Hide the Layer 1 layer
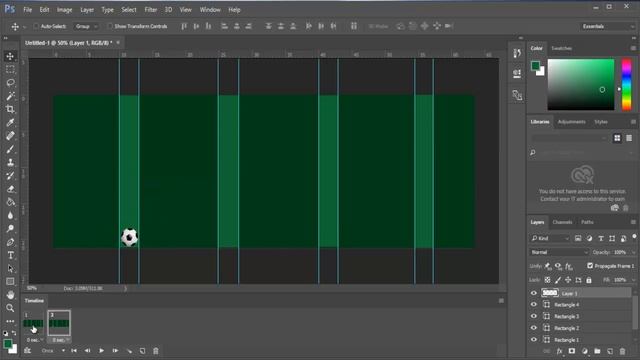This screenshot has height=360, width=640. pos(533,293)
